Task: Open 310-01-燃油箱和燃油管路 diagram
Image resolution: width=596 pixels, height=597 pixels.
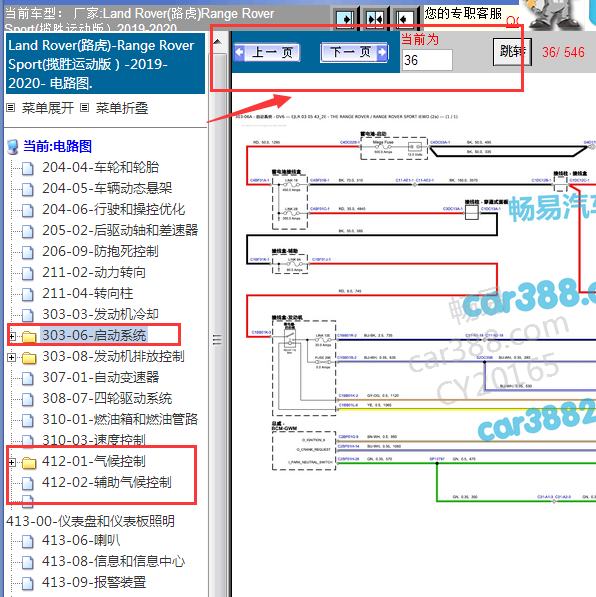Action: (120, 419)
